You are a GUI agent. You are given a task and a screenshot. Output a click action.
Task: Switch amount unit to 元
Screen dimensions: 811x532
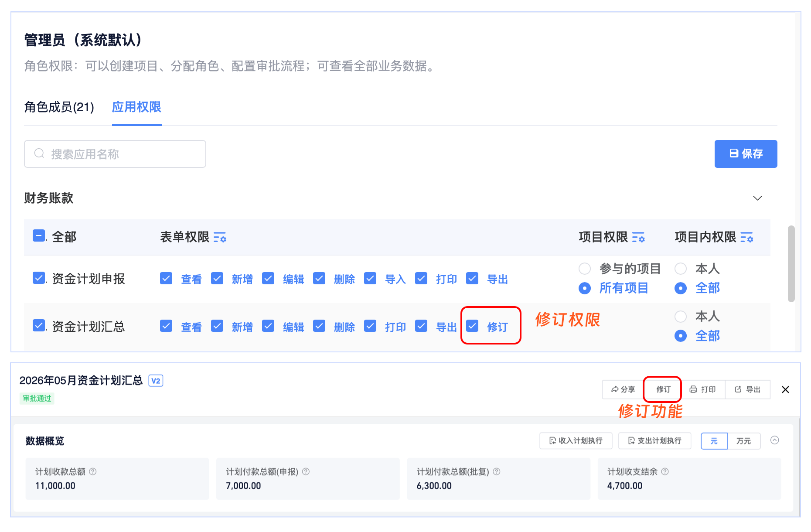coord(714,441)
